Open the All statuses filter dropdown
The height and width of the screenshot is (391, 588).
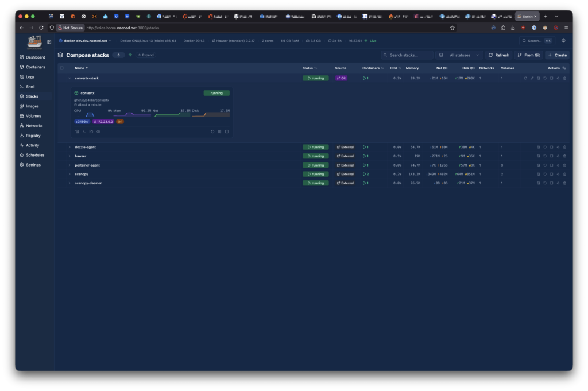pos(459,55)
